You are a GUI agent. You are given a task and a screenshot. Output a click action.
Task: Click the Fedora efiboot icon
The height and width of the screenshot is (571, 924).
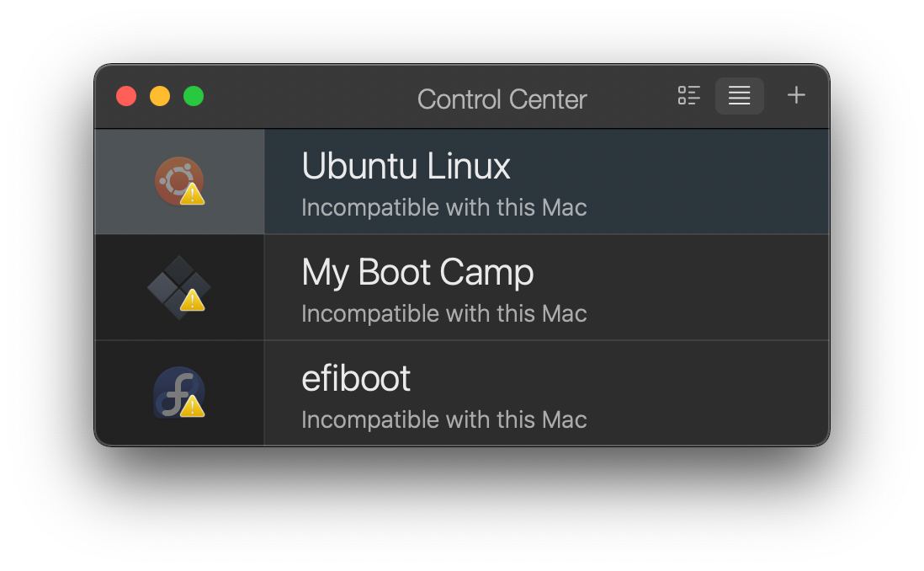(x=179, y=392)
